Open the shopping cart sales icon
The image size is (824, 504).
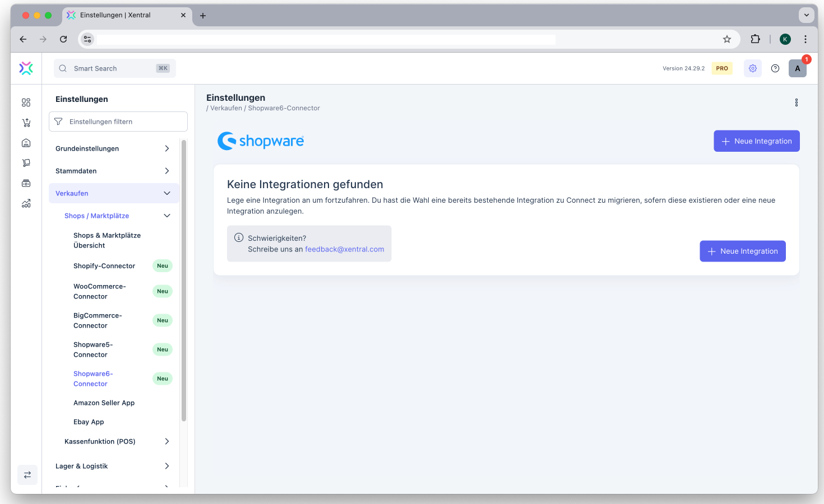coord(26,123)
